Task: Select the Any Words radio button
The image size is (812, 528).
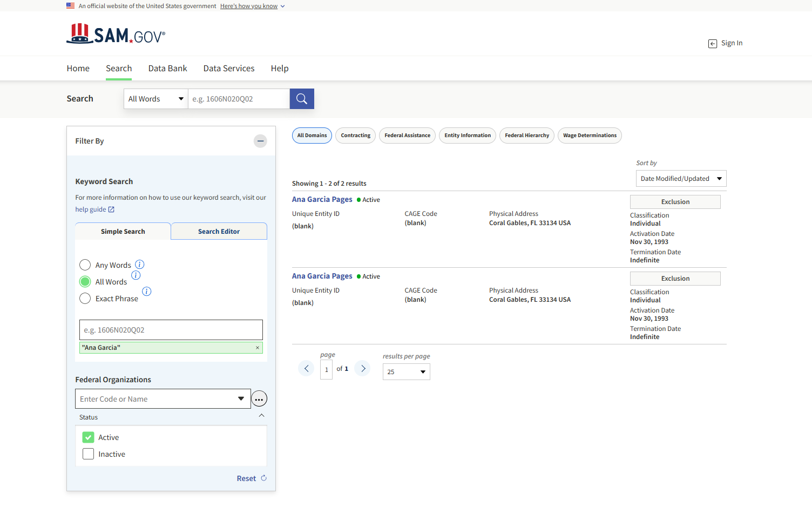Action: 85,265
